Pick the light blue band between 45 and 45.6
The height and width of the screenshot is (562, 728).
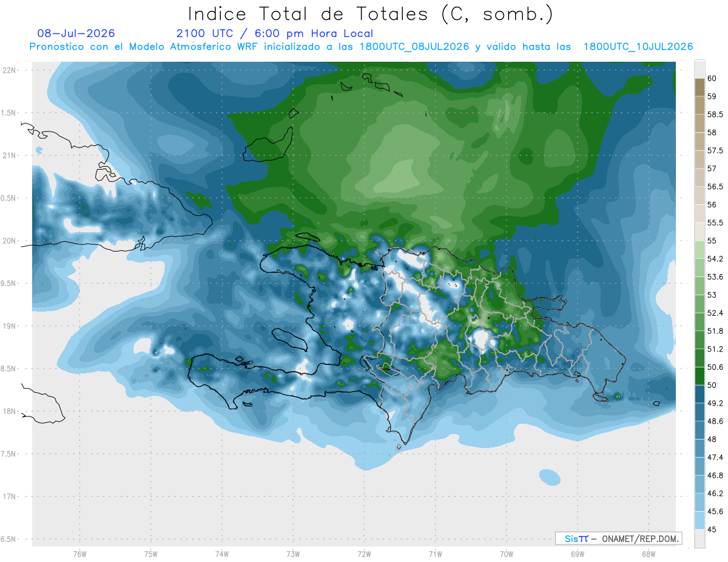[699, 521]
